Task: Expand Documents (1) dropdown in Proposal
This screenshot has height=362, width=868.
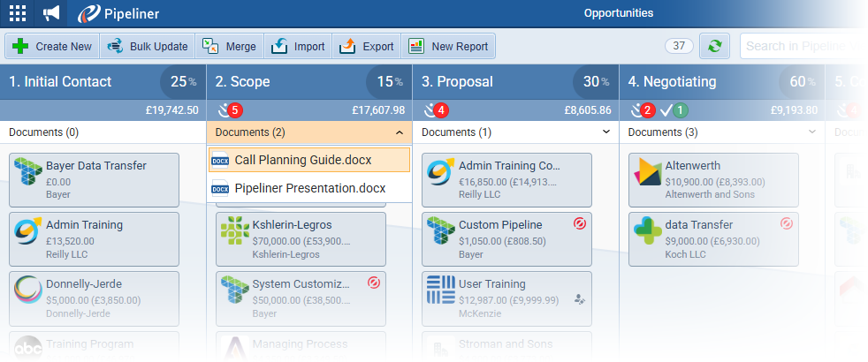Action: click(516, 132)
